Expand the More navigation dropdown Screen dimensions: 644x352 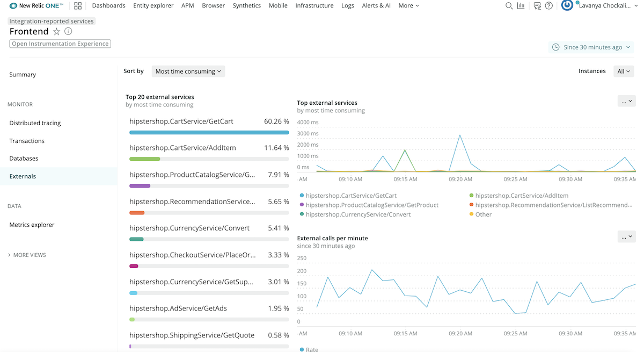pyautogui.click(x=409, y=6)
